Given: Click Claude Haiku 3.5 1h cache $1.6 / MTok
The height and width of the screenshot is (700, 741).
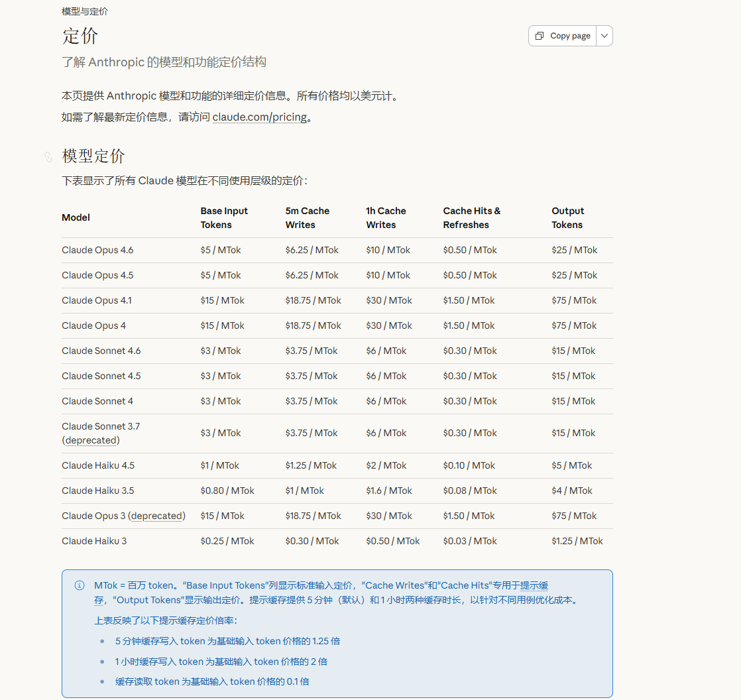Looking at the screenshot, I should [x=389, y=491].
